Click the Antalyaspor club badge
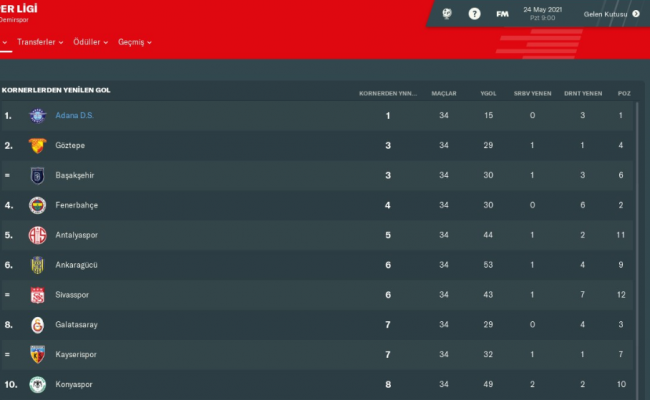The image size is (650, 400). (x=38, y=235)
